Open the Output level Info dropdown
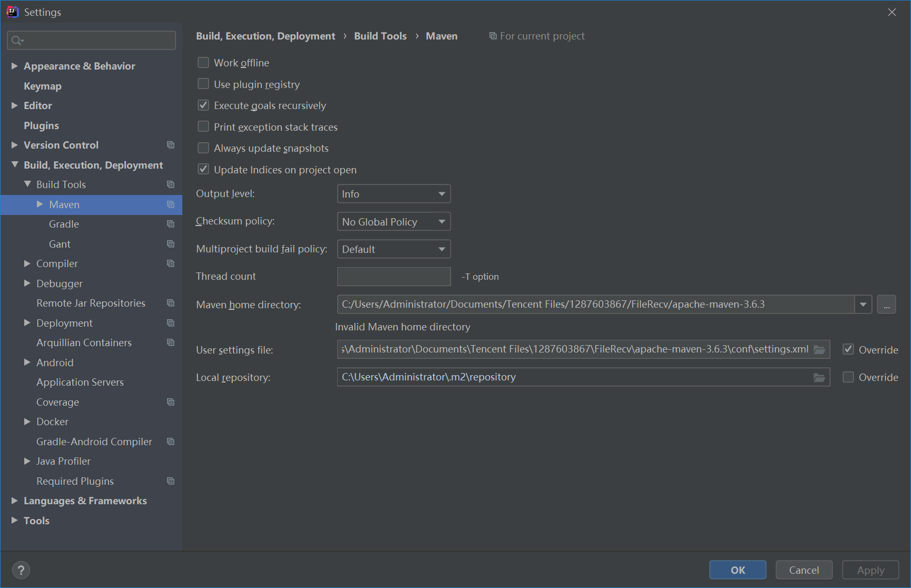Viewport: 911px width, 588px height. coord(394,194)
